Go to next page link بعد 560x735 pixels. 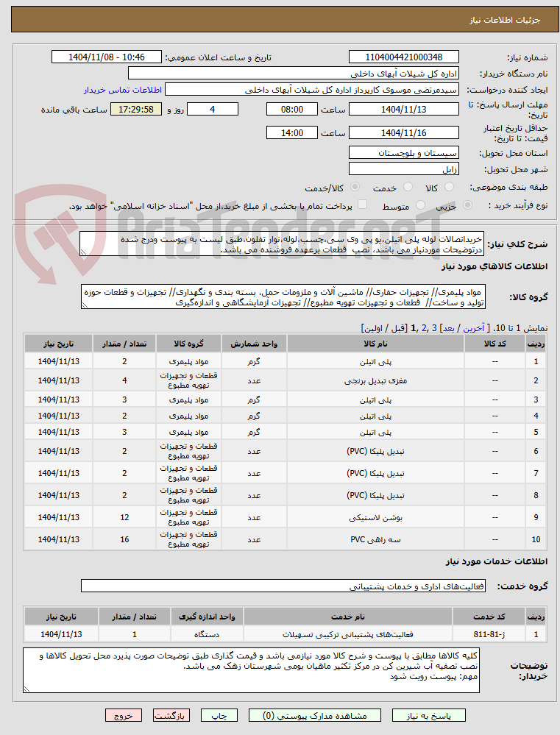click(x=448, y=328)
